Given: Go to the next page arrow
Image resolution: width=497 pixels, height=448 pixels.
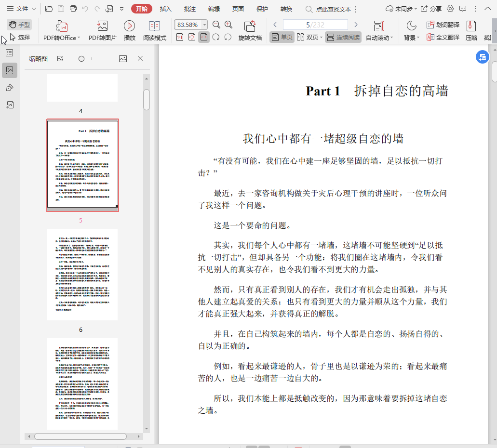Looking at the screenshot, I should [x=356, y=25].
